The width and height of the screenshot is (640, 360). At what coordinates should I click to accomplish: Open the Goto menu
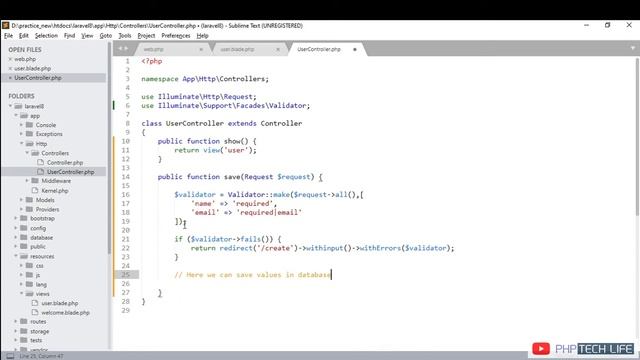tap(106, 36)
